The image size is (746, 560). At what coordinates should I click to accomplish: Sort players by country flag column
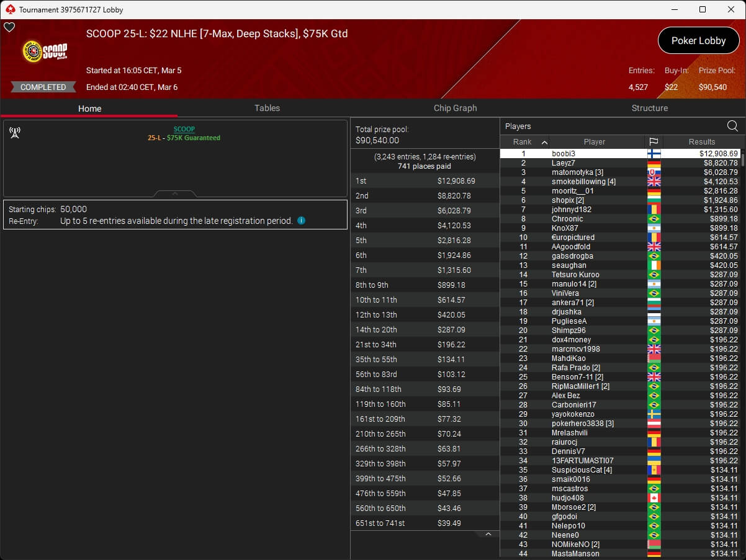[x=654, y=141]
